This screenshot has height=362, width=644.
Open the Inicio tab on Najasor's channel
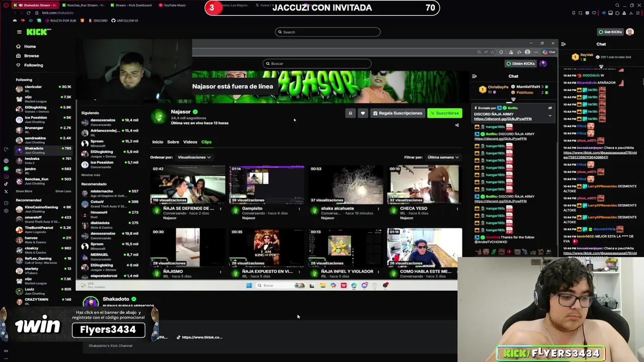click(157, 142)
